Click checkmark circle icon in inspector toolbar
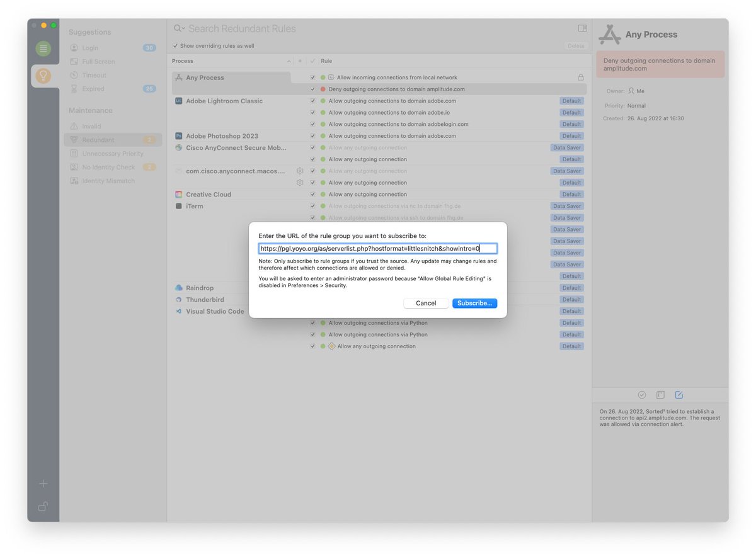 [642, 395]
